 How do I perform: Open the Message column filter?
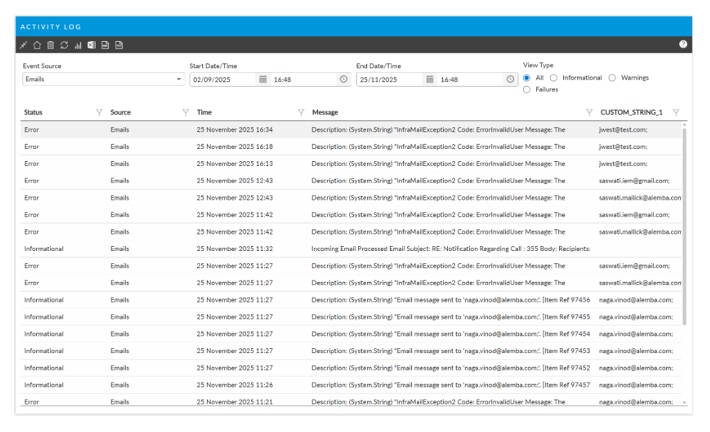(x=588, y=112)
